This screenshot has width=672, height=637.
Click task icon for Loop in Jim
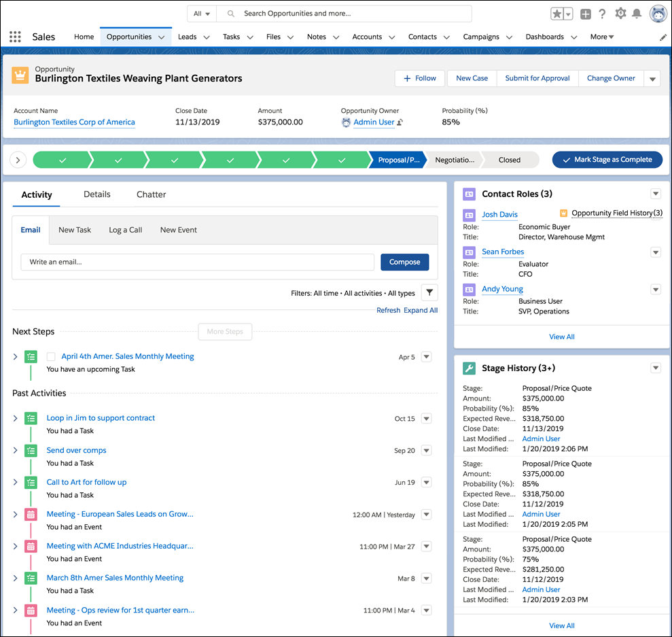pyautogui.click(x=31, y=418)
